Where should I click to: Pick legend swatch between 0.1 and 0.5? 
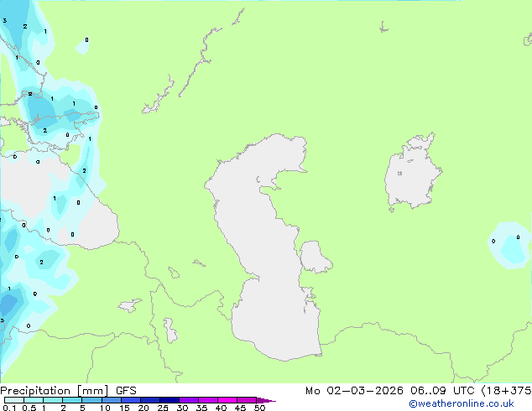point(14,400)
